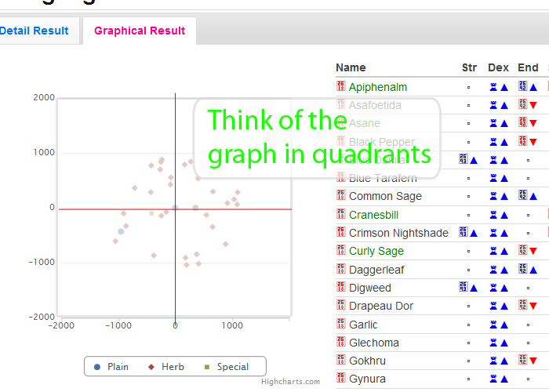Click the Drapeau Dor herb name

tap(381, 306)
